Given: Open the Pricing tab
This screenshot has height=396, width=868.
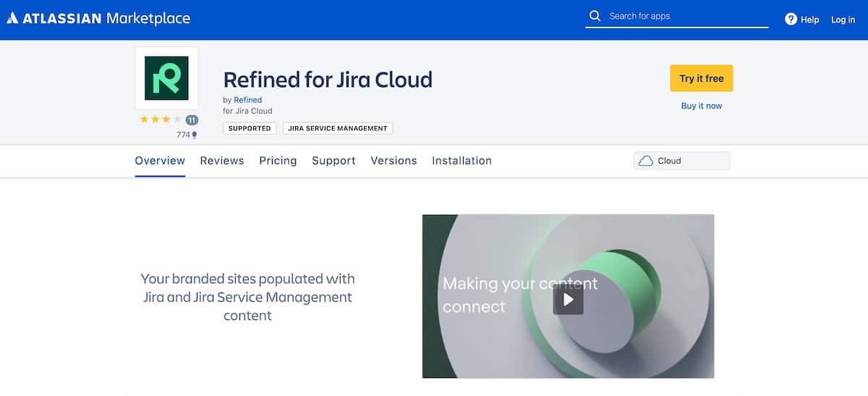Looking at the screenshot, I should click(278, 161).
